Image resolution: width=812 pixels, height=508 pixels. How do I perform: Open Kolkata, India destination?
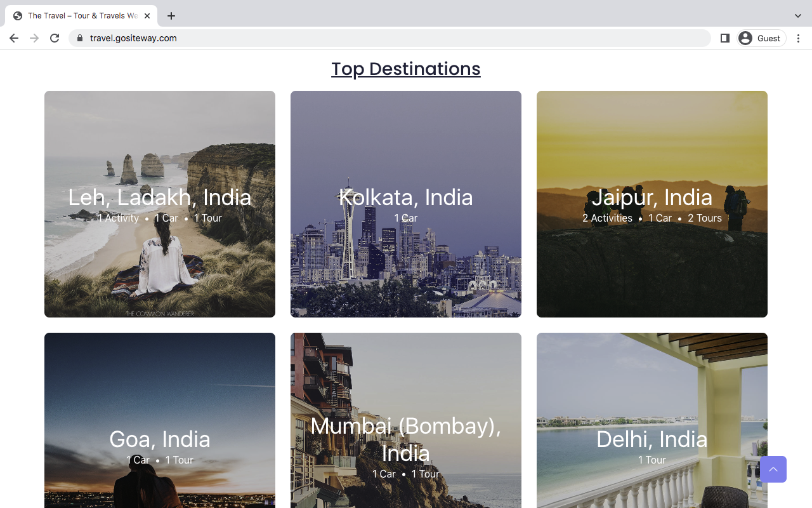[x=406, y=197]
